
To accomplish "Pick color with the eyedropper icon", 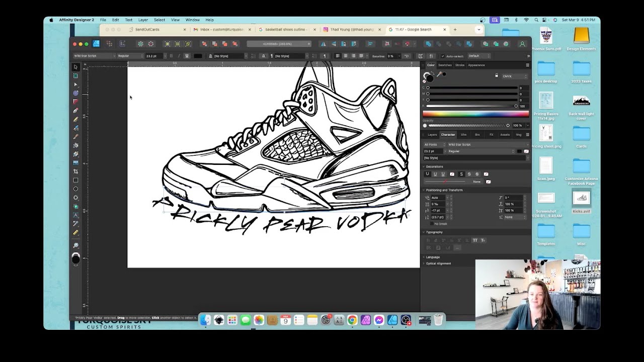I will (439, 74).
